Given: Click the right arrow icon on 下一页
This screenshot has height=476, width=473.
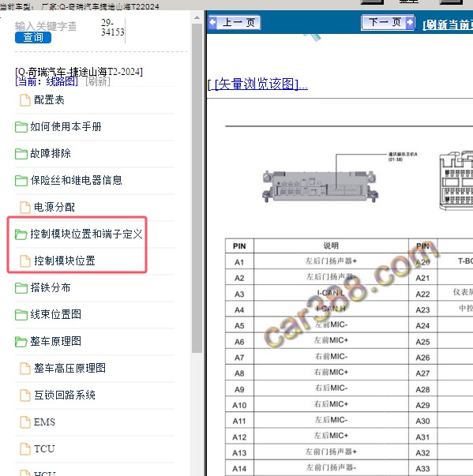Looking at the screenshot, I should [x=410, y=22].
